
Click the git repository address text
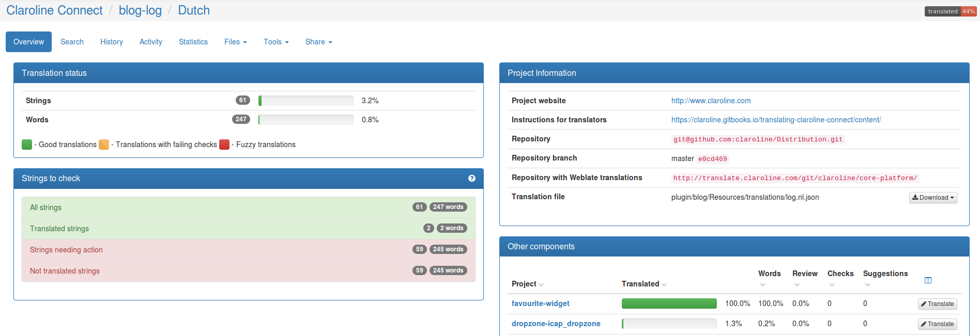[758, 139]
